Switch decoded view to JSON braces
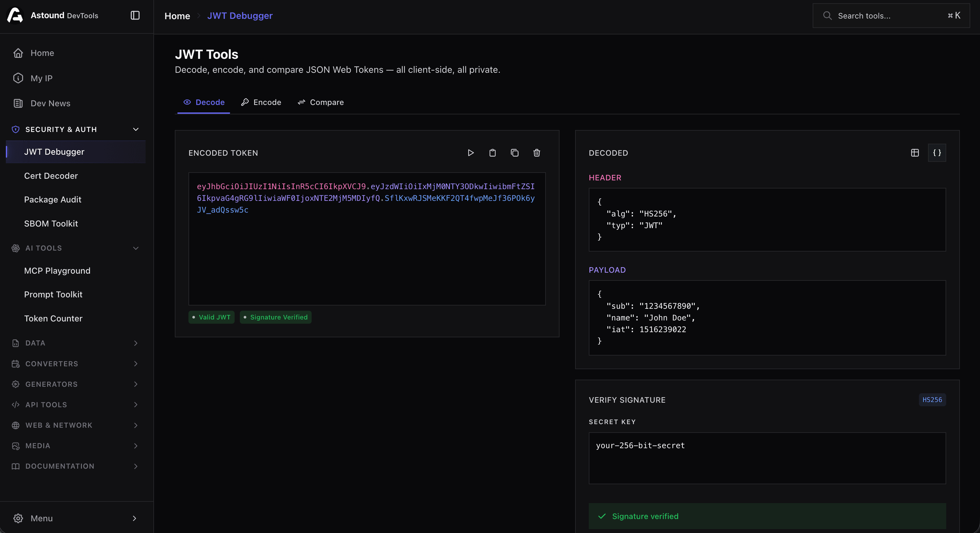This screenshot has height=533, width=980. (937, 152)
